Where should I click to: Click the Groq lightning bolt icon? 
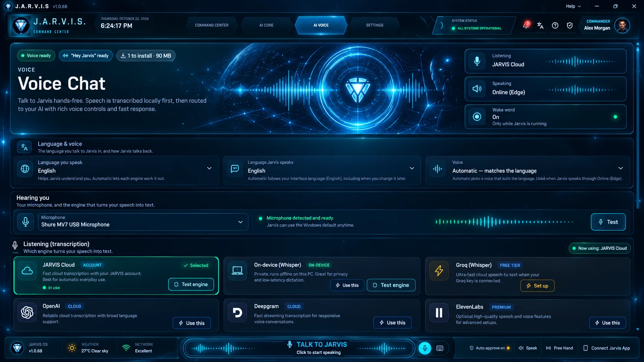click(439, 271)
